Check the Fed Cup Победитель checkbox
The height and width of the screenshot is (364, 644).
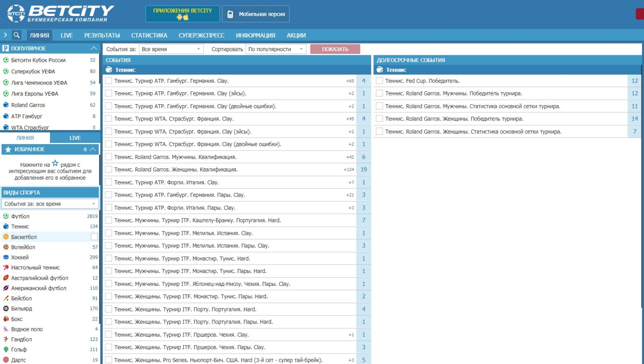(379, 81)
